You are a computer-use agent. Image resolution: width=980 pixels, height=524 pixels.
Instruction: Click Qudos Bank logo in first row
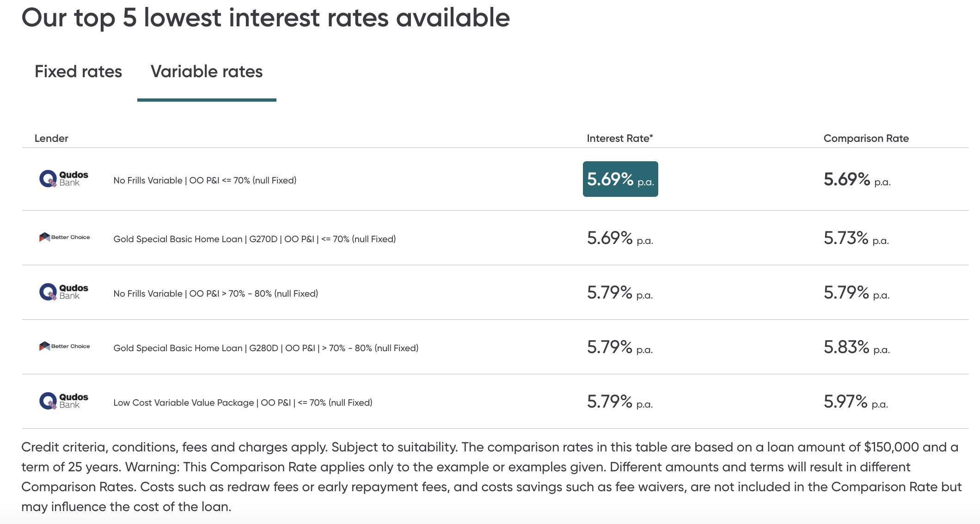pyautogui.click(x=64, y=179)
